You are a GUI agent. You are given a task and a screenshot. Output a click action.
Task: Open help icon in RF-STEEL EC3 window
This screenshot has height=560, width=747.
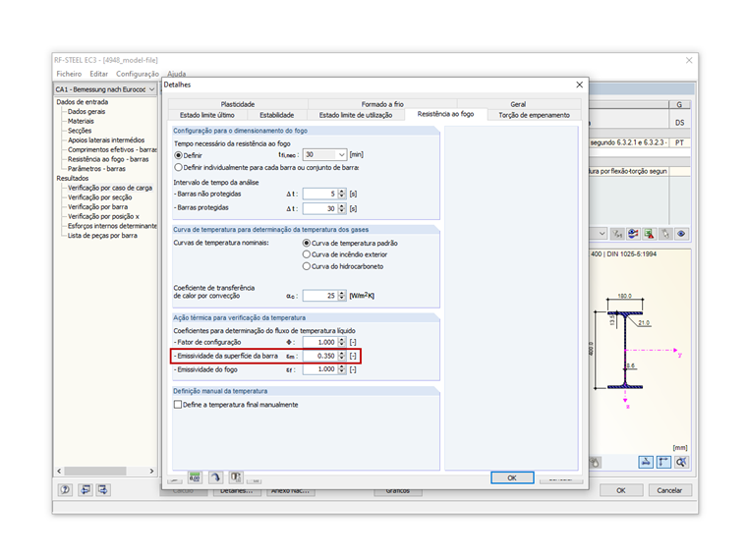coord(65,489)
